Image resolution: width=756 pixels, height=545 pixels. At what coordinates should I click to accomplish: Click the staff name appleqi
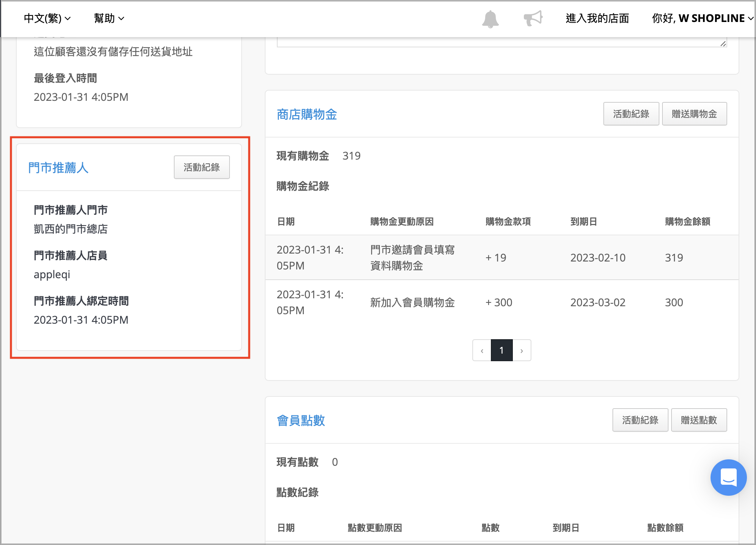[x=52, y=274]
